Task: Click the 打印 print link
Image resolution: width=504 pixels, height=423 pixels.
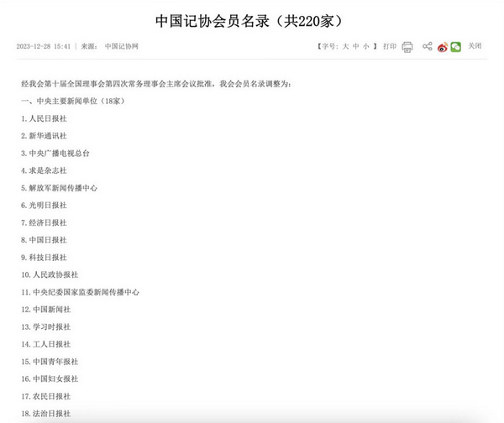Action: 390,46
